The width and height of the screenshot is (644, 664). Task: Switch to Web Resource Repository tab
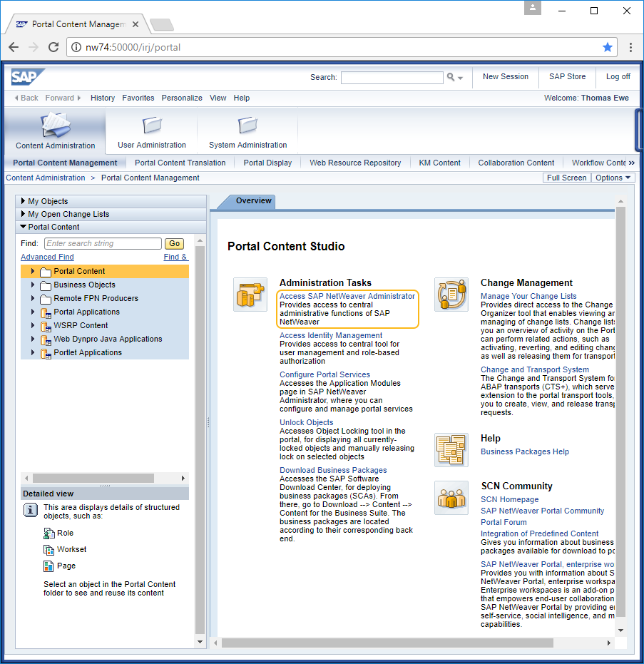tap(355, 163)
